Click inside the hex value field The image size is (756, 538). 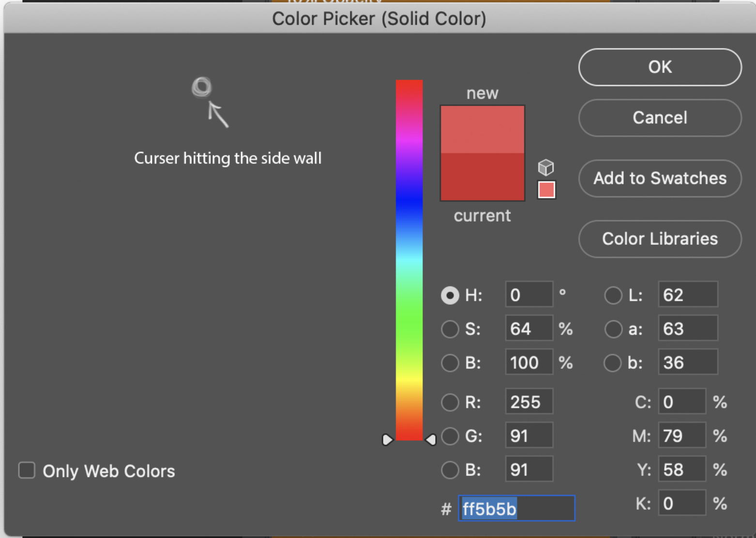coord(515,508)
